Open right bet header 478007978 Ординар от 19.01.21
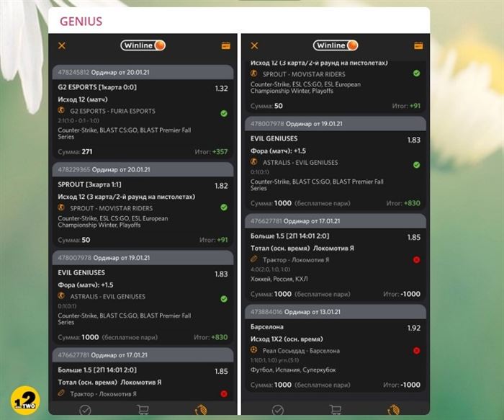 tap(336, 124)
